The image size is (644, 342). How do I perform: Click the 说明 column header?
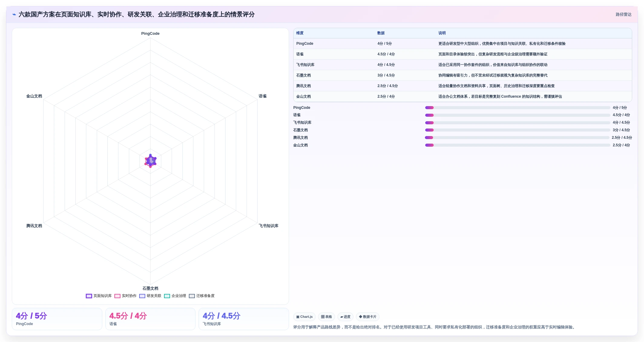(442, 33)
